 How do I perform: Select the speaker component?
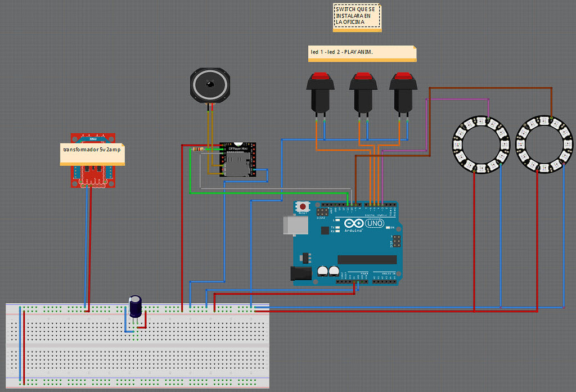209,83
